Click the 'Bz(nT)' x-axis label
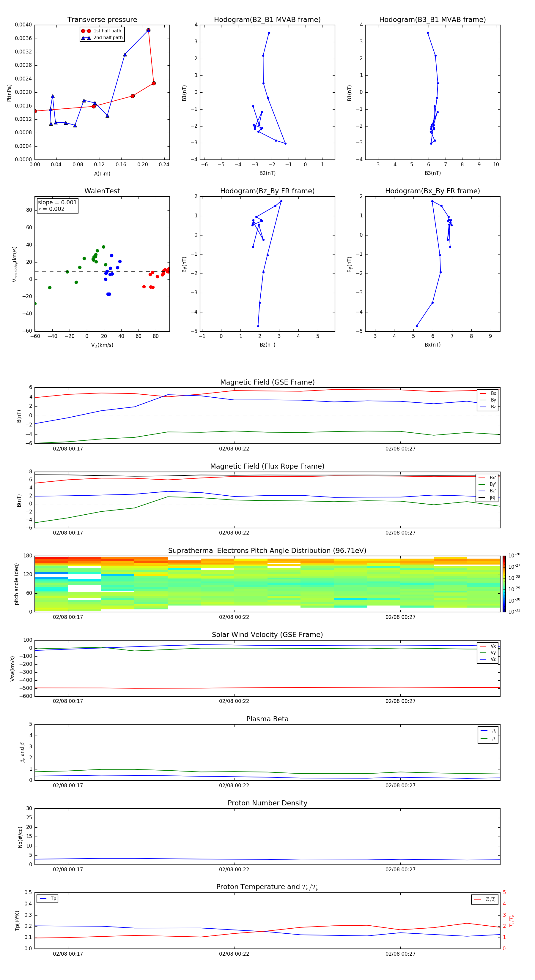 [267, 345]
